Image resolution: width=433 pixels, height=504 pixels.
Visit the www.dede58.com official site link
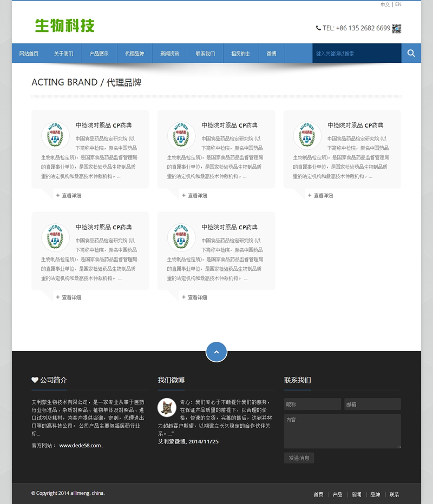click(80, 446)
